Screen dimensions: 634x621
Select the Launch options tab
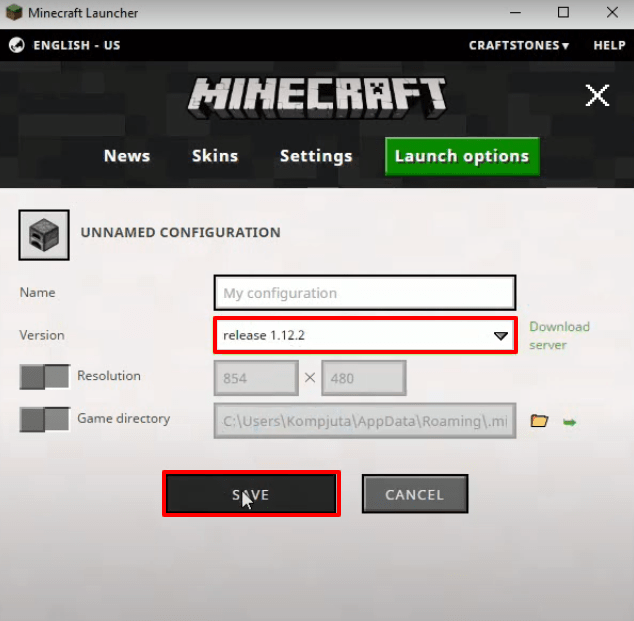[462, 156]
